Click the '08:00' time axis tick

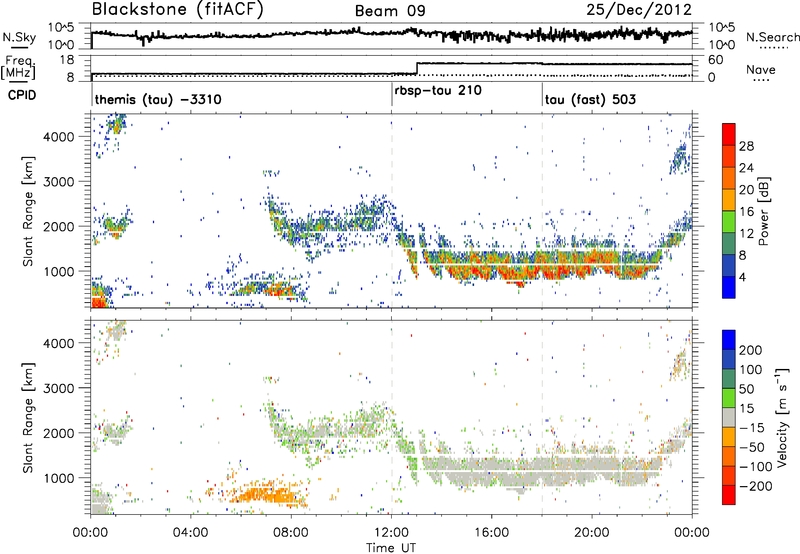pyautogui.click(x=291, y=533)
